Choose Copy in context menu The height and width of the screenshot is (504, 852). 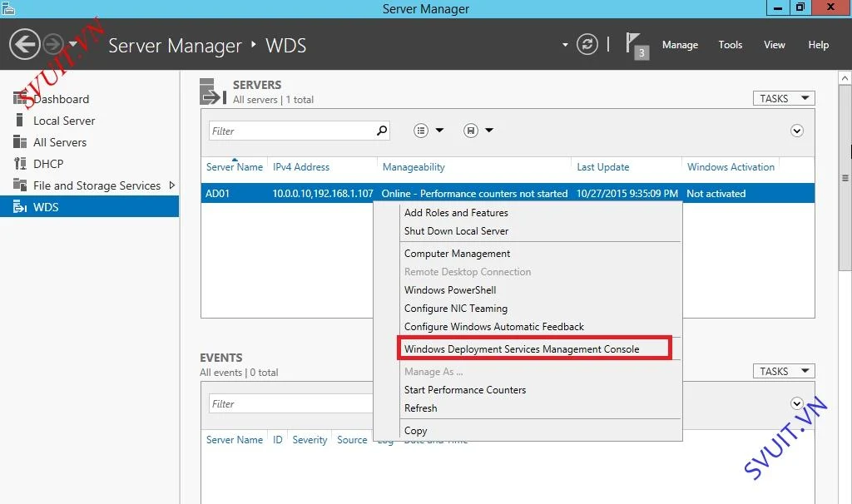416,431
